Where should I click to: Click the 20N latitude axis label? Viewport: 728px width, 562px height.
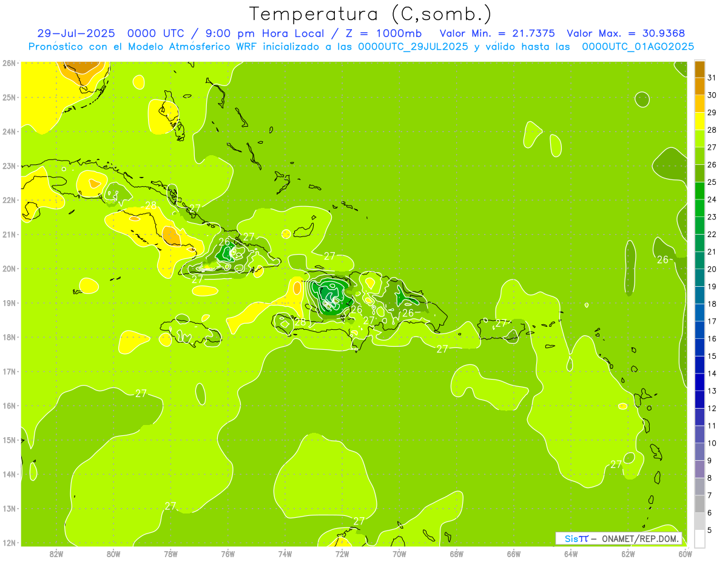[8, 269]
